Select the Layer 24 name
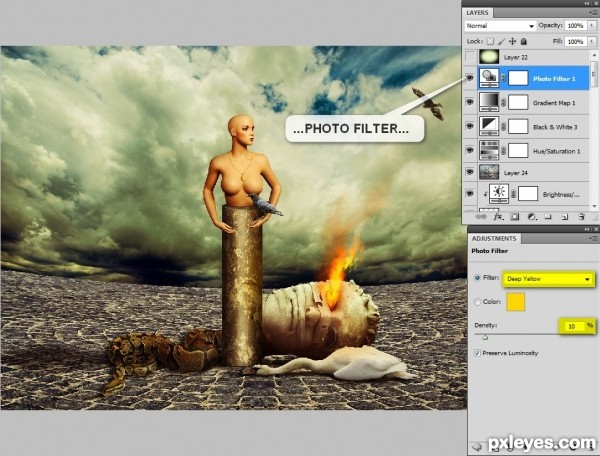The image size is (600, 456). pyautogui.click(x=516, y=173)
